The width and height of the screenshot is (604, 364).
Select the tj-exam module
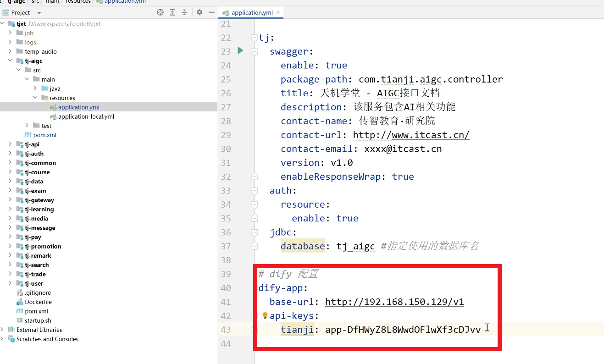[35, 191]
